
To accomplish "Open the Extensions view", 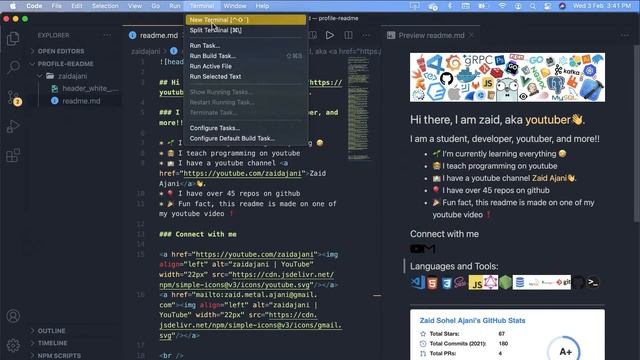I will coord(13,156).
